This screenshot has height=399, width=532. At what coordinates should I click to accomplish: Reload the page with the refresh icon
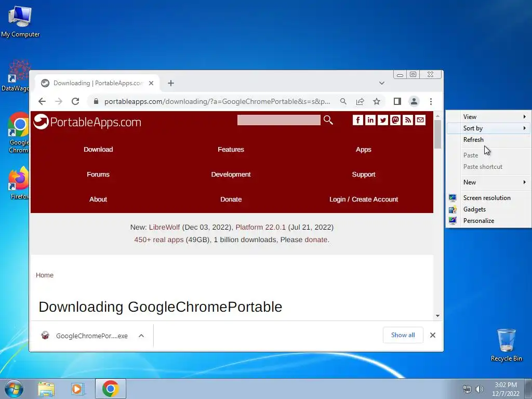point(75,101)
